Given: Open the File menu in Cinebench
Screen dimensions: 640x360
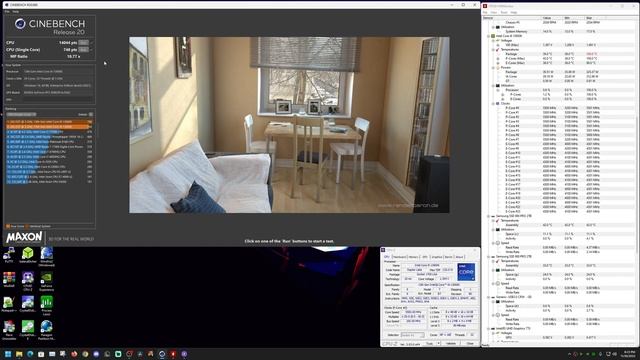Looking at the screenshot, I should [x=7, y=12].
